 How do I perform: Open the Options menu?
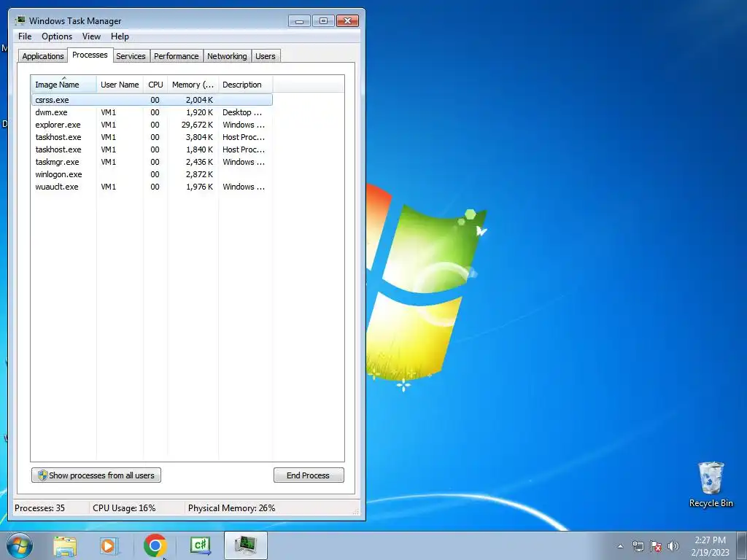tap(57, 36)
